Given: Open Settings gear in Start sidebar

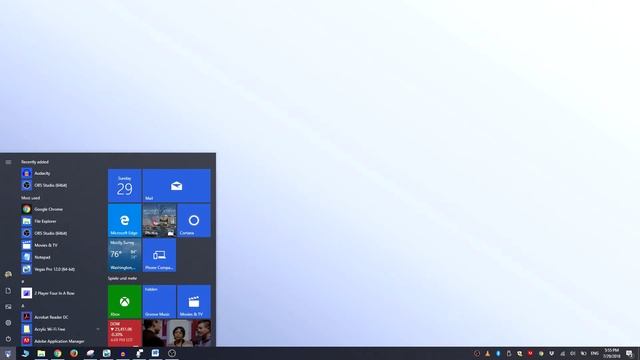Looking at the screenshot, I should [x=8, y=323].
